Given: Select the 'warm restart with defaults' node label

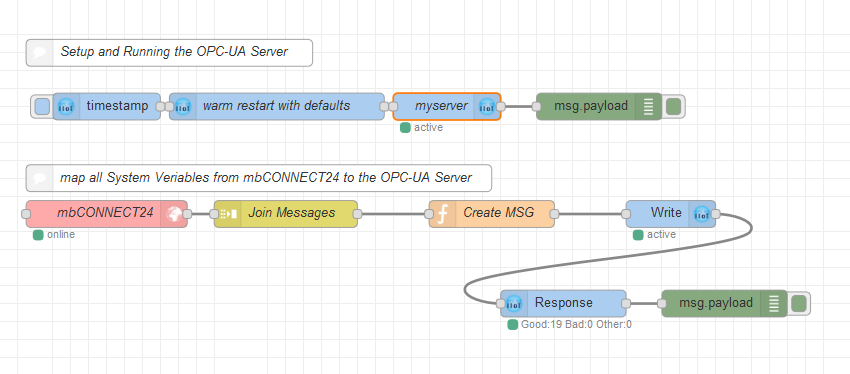Looking at the screenshot, I should (x=276, y=106).
